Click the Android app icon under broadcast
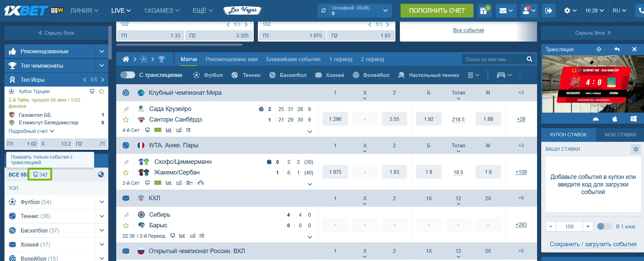 [596, 119]
